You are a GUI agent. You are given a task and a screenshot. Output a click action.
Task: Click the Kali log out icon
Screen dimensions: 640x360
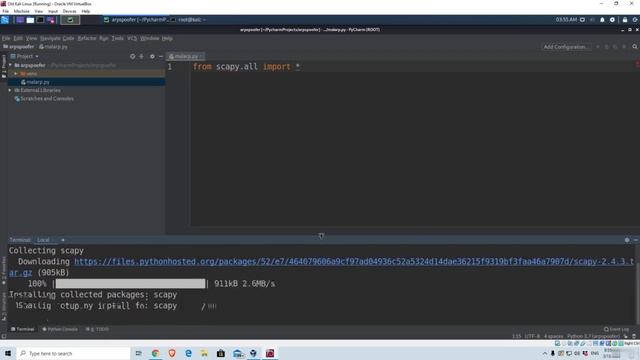click(x=635, y=20)
